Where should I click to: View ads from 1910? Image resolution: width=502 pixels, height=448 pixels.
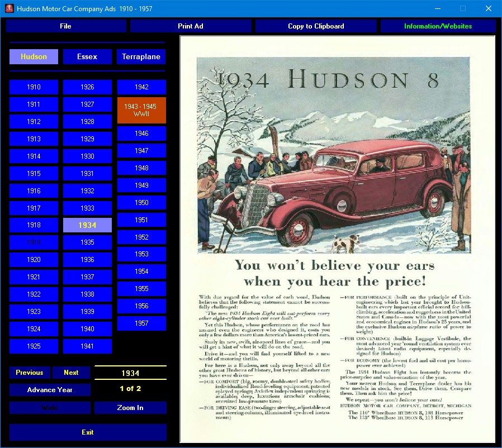[34, 87]
